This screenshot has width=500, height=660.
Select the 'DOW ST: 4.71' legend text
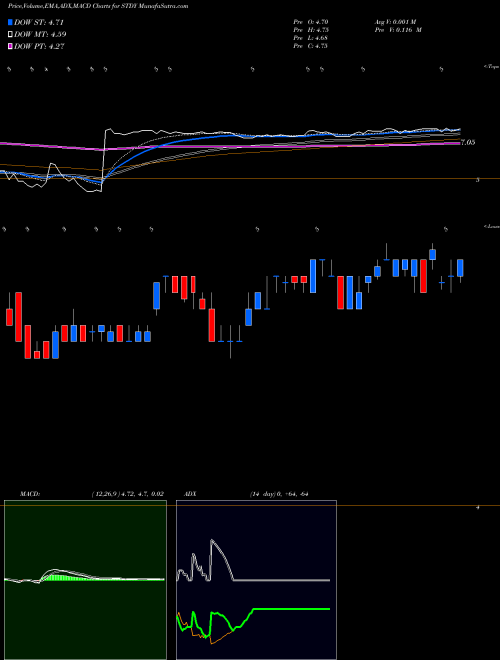coord(39,23)
